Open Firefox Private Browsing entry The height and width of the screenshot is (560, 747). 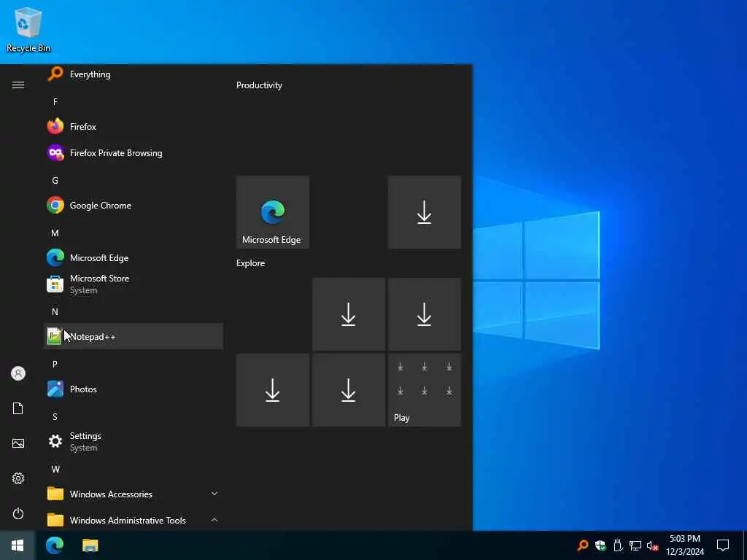133,153
